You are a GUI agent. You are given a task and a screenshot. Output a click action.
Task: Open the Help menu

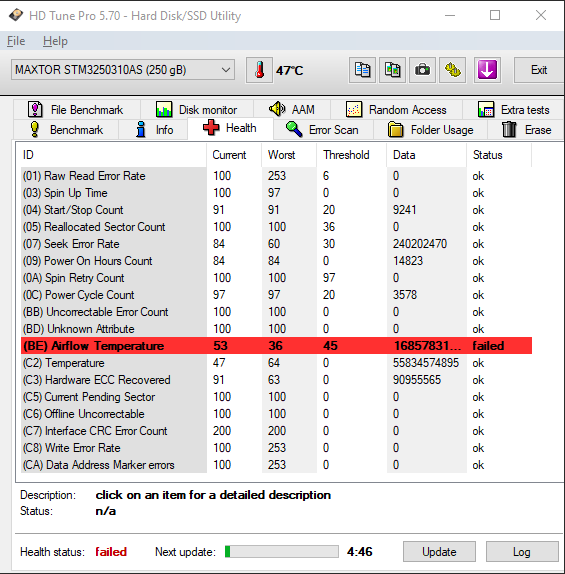click(x=55, y=41)
